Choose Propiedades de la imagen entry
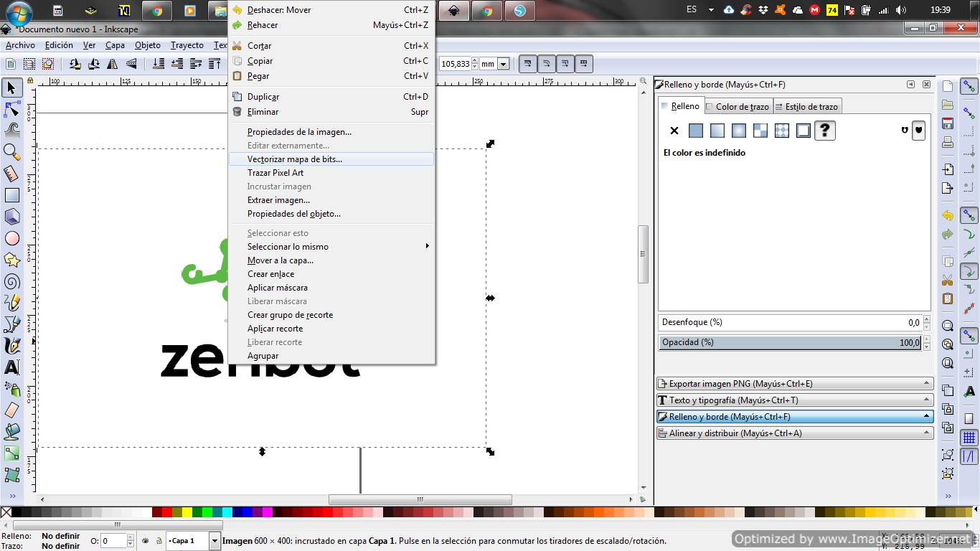980x551 pixels. (x=331, y=132)
